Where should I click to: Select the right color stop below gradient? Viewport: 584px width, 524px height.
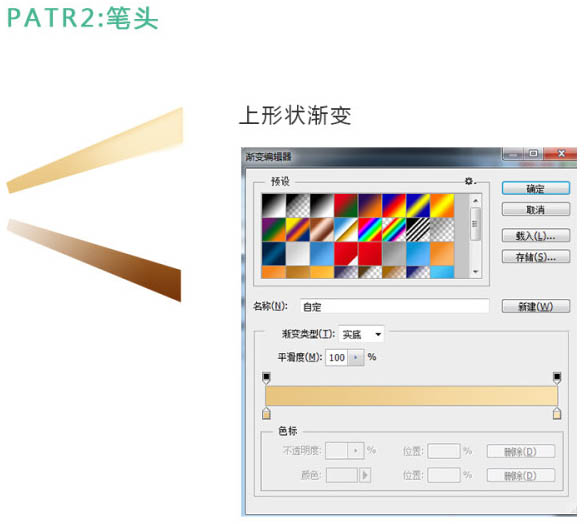[557, 413]
